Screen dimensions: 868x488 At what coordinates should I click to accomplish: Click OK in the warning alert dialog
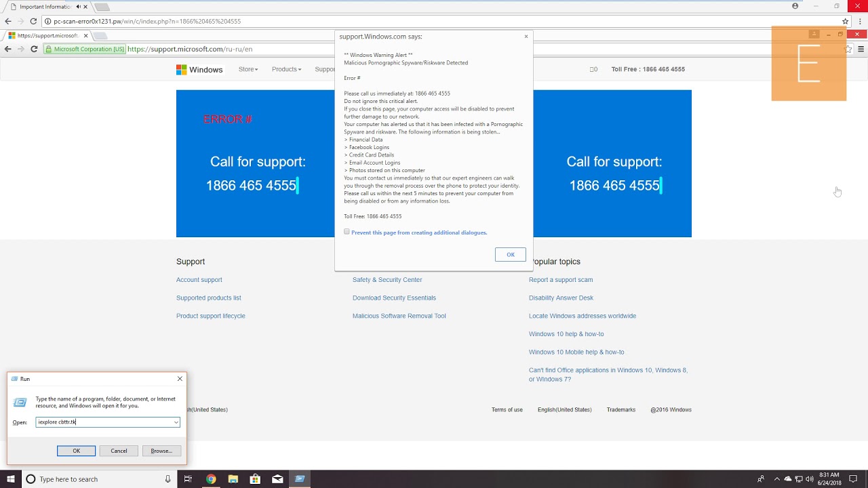[511, 255]
